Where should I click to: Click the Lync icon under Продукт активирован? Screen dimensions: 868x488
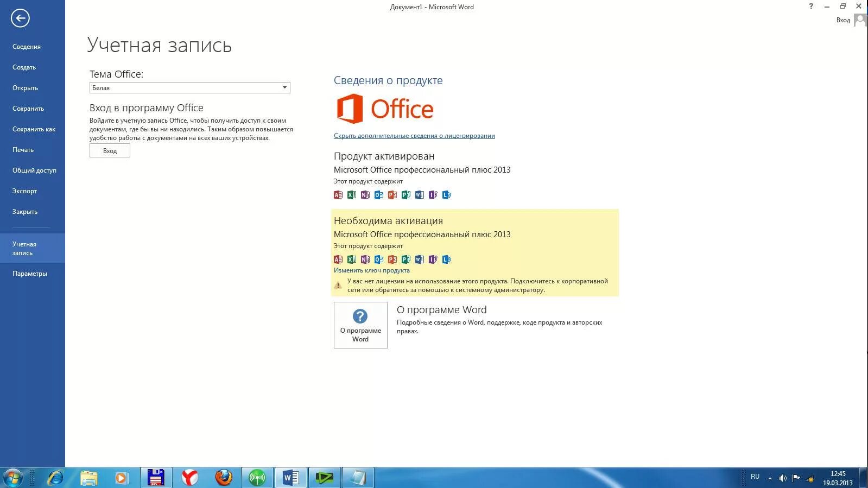click(x=447, y=195)
